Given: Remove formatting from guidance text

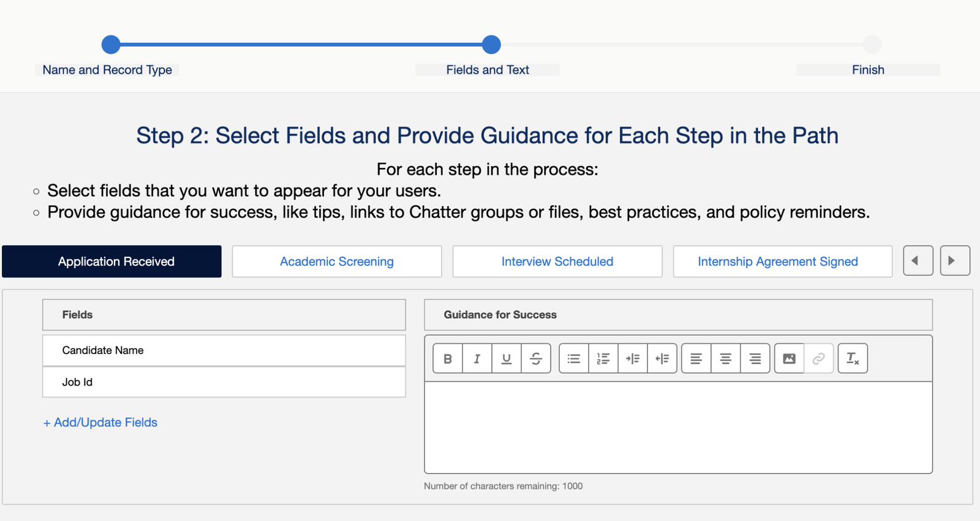Looking at the screenshot, I should point(853,359).
